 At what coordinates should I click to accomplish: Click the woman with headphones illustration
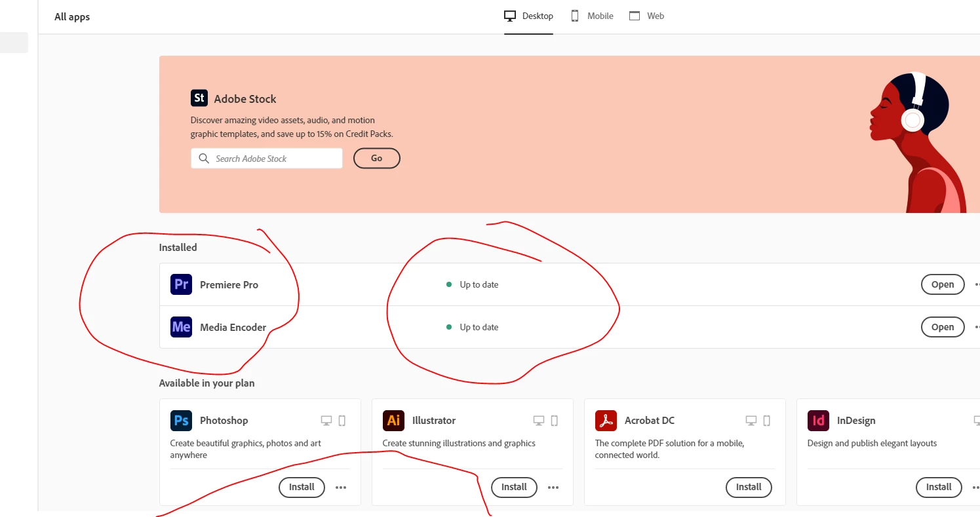point(918,142)
